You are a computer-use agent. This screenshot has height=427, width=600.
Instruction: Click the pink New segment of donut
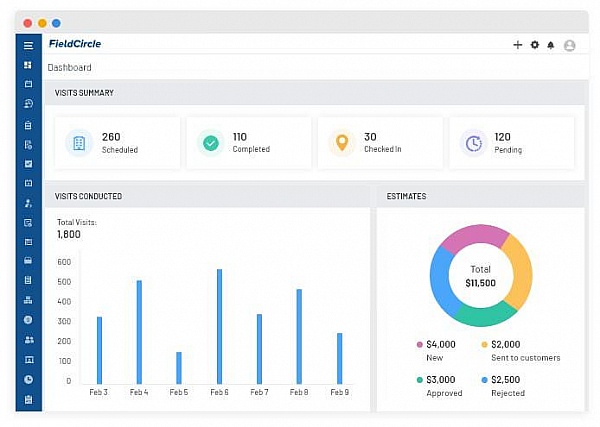[474, 238]
